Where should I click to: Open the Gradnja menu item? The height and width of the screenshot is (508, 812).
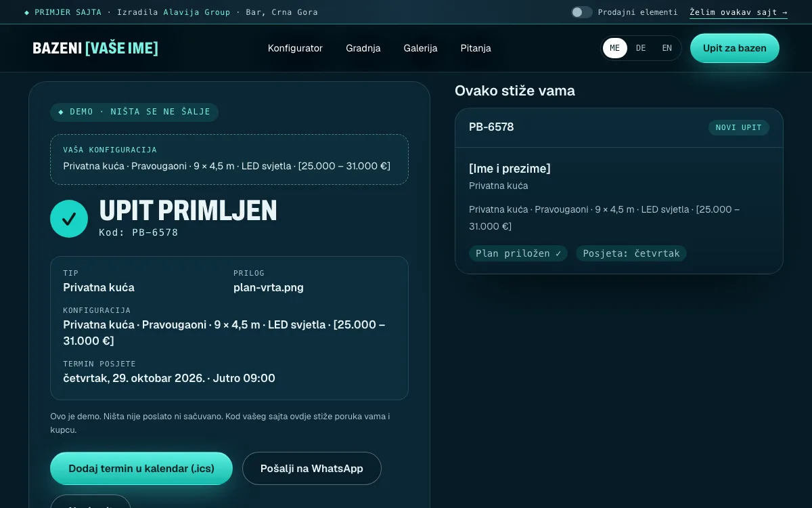coord(363,48)
